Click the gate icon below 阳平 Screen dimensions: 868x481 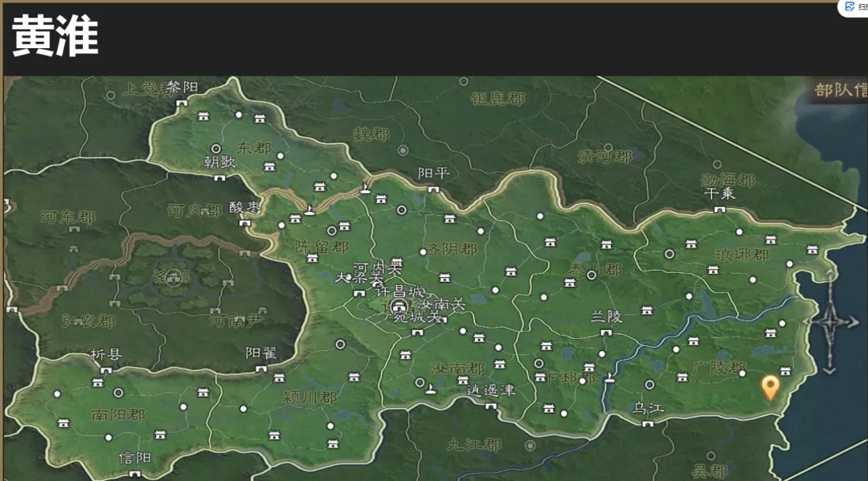pos(433,190)
